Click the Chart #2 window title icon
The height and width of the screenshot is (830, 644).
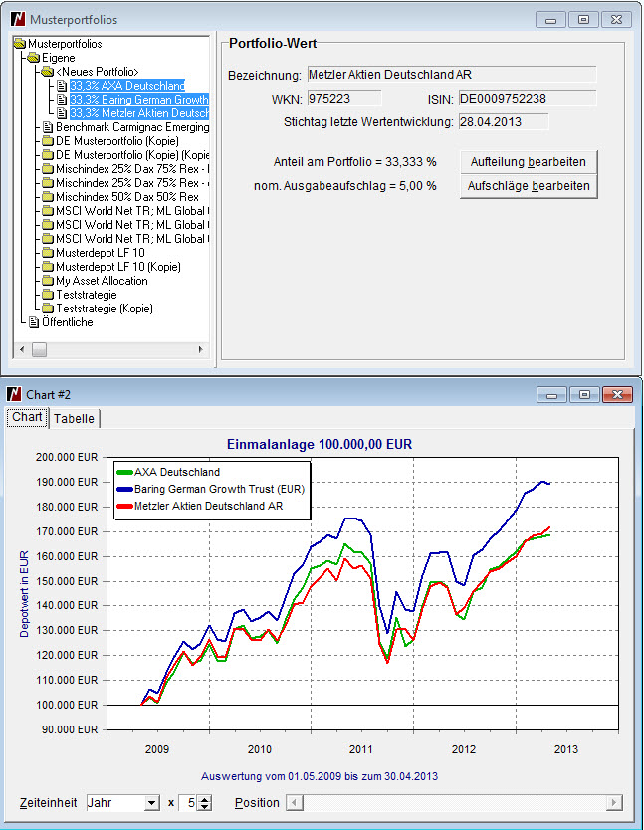click(x=15, y=395)
